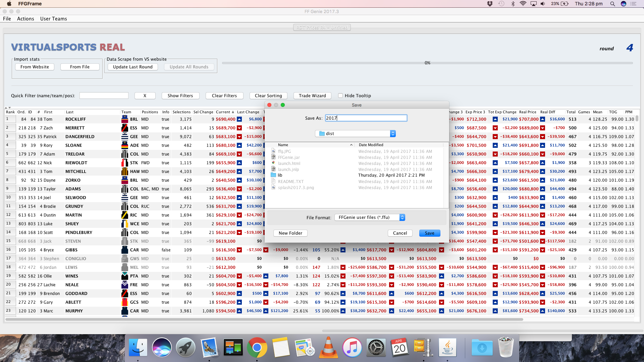This screenshot has width=644, height=362.
Task: Sort table by Team column header
Action: (130, 112)
